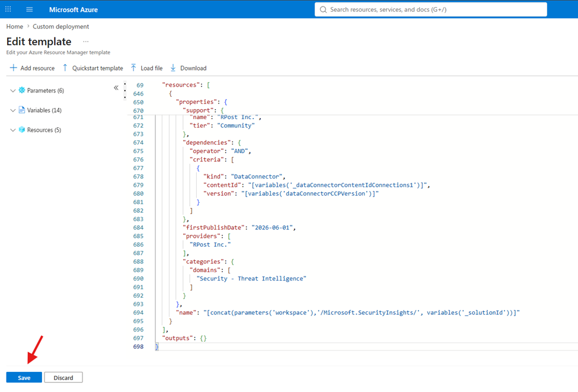Image resolution: width=578 pixels, height=392 pixels.
Task: Go to Custom deployment breadcrumb
Action: tap(61, 27)
